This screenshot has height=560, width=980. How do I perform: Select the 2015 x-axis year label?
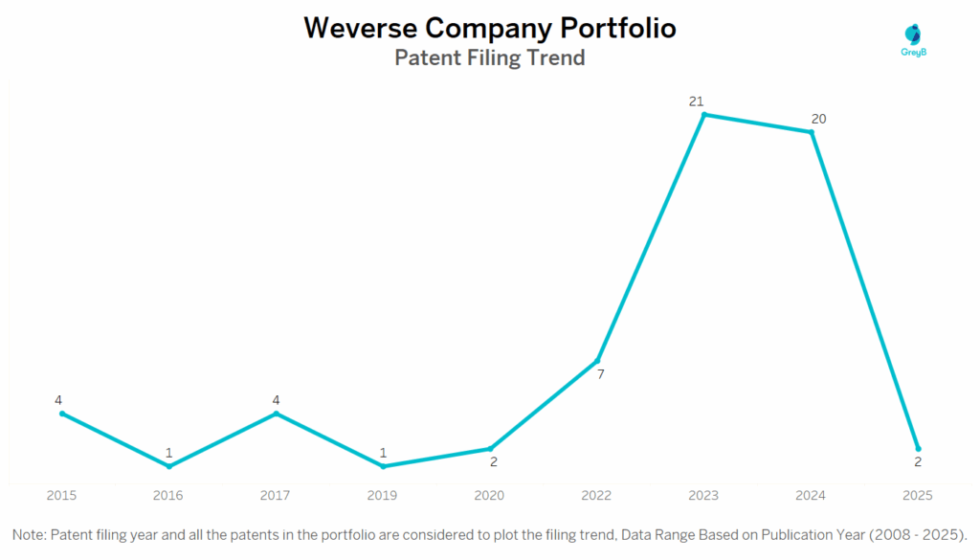coord(62,495)
